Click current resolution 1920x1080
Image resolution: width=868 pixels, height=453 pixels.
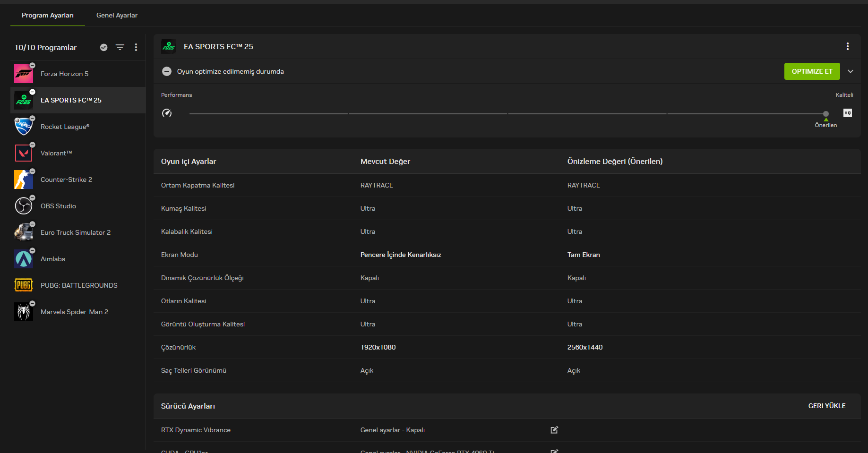tap(378, 347)
